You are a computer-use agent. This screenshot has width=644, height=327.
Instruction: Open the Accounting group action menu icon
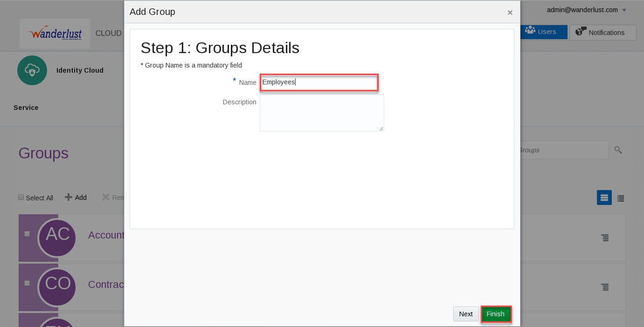coord(605,238)
